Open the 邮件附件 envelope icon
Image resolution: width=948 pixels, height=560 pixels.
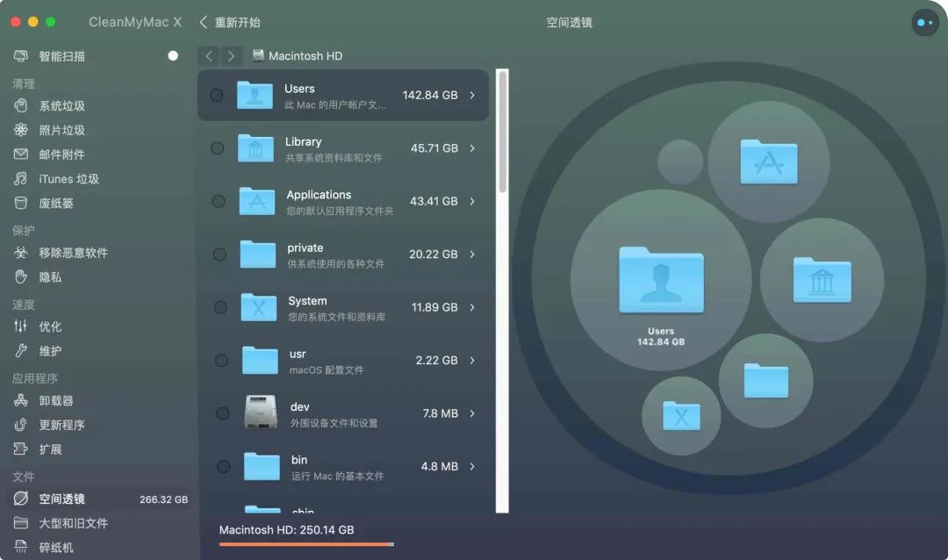(20, 154)
